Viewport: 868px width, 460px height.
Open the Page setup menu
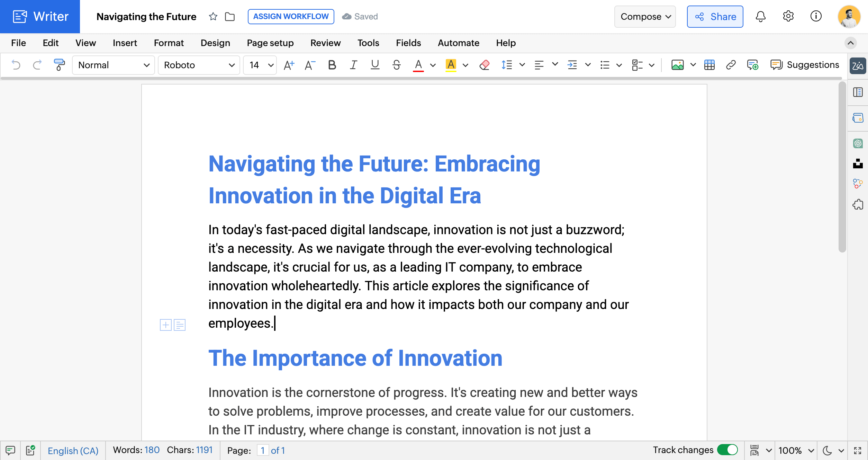point(270,43)
